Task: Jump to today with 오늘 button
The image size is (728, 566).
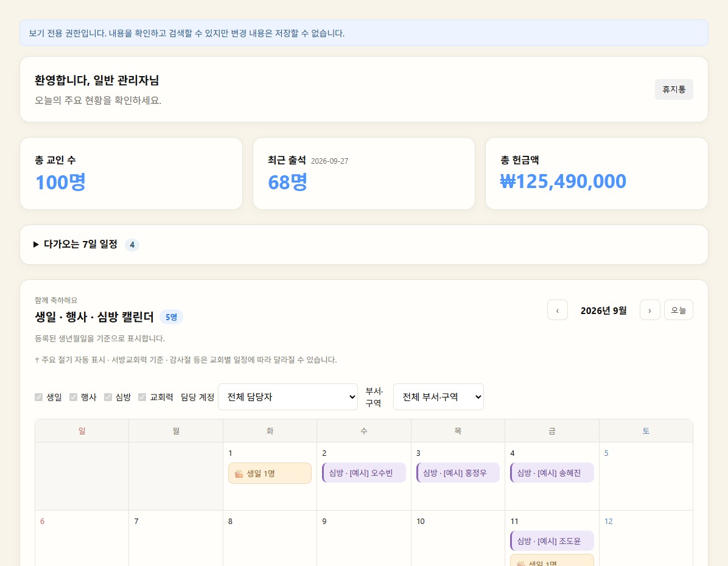Action: click(678, 310)
